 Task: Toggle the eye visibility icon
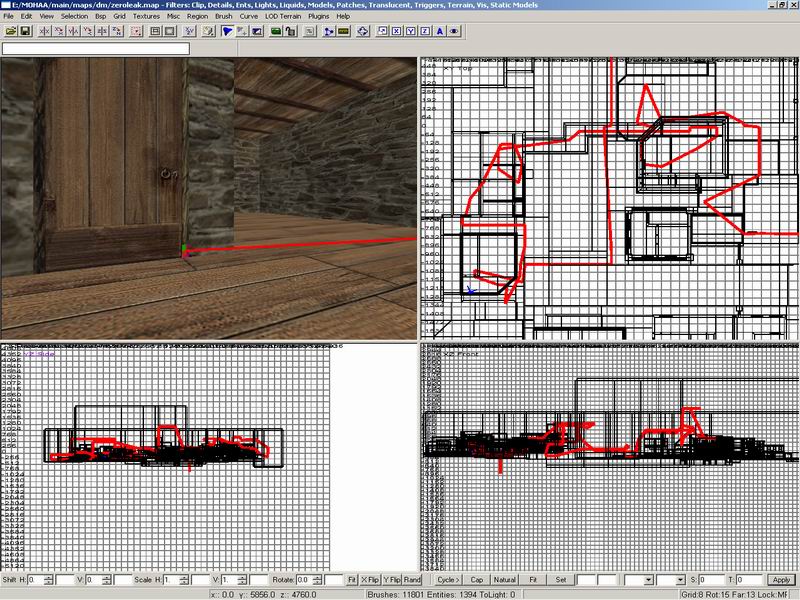tap(454, 32)
